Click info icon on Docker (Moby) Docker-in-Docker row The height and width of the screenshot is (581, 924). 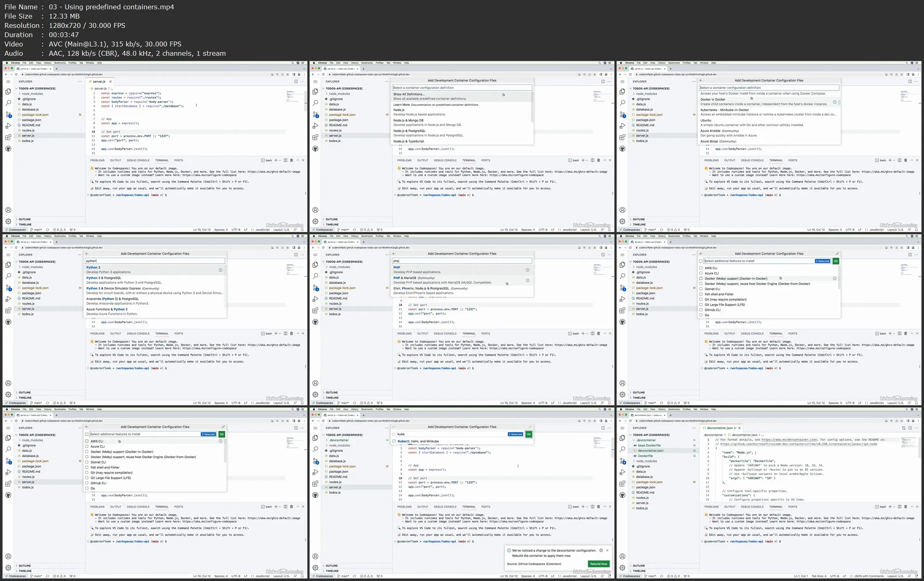pyautogui.click(x=835, y=279)
